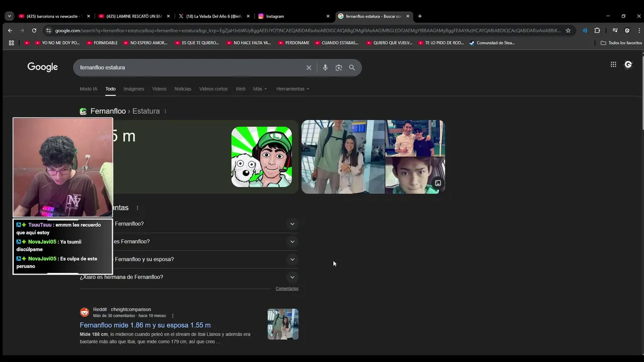Screen dimensions: 644x362
Task: Open the QUIERO QUE VUELV... bookmark
Action: [389, 43]
